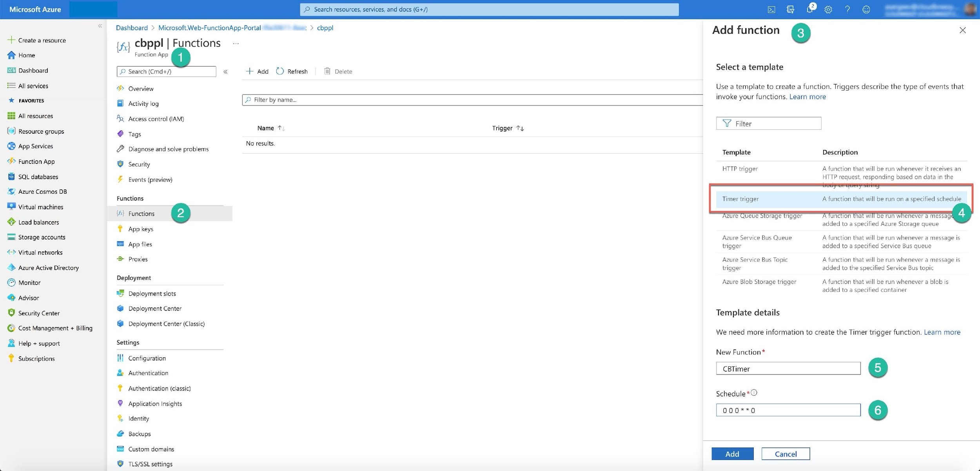The height and width of the screenshot is (471, 980).
Task: Click Filter by name field
Action: click(472, 100)
